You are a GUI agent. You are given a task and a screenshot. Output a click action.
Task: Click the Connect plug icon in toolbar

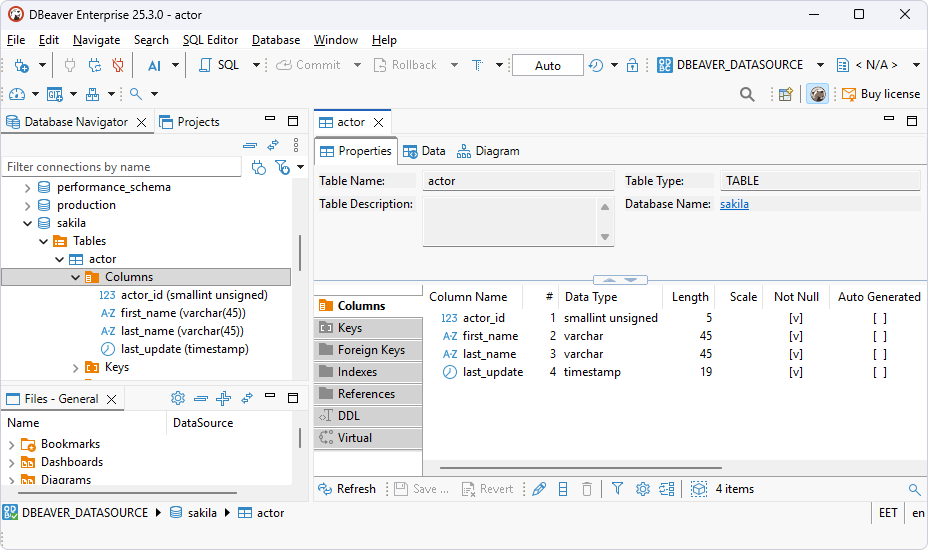point(70,65)
